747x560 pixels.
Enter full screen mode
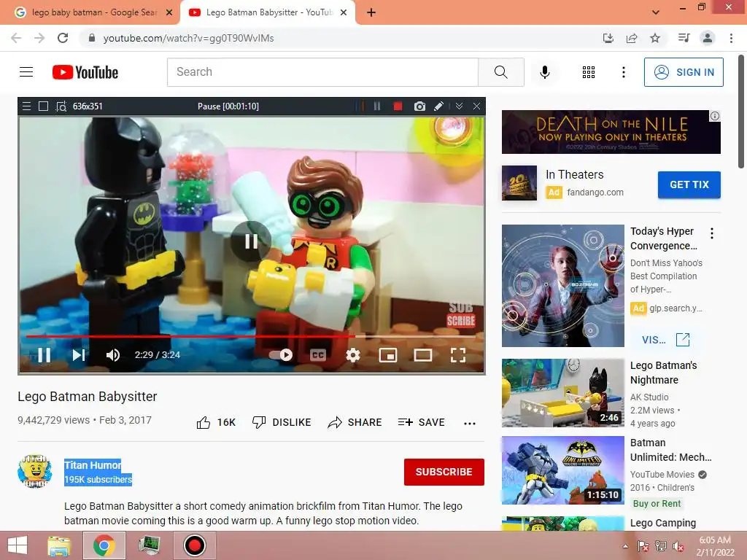tap(458, 355)
